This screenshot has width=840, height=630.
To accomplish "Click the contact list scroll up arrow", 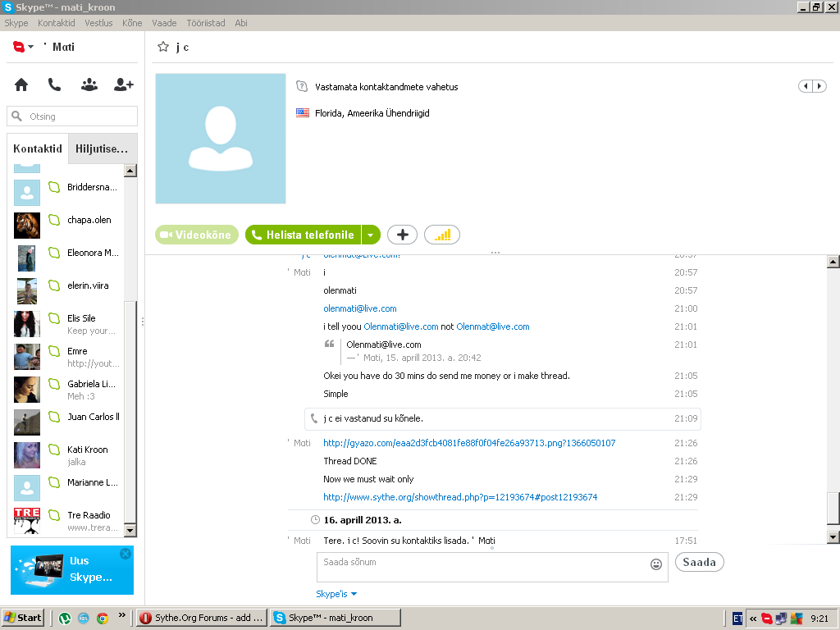I will (x=130, y=171).
